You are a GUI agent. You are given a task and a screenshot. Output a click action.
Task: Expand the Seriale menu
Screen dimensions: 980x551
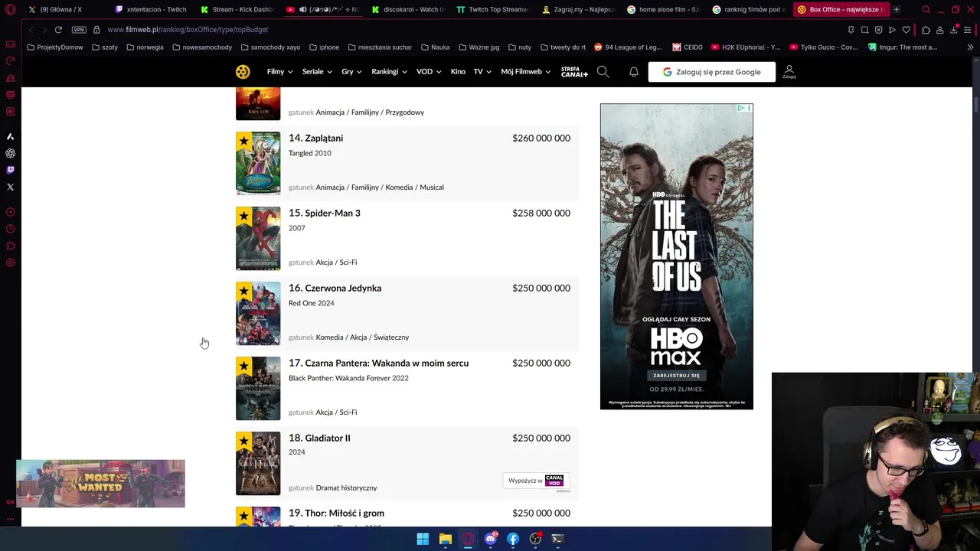[317, 72]
